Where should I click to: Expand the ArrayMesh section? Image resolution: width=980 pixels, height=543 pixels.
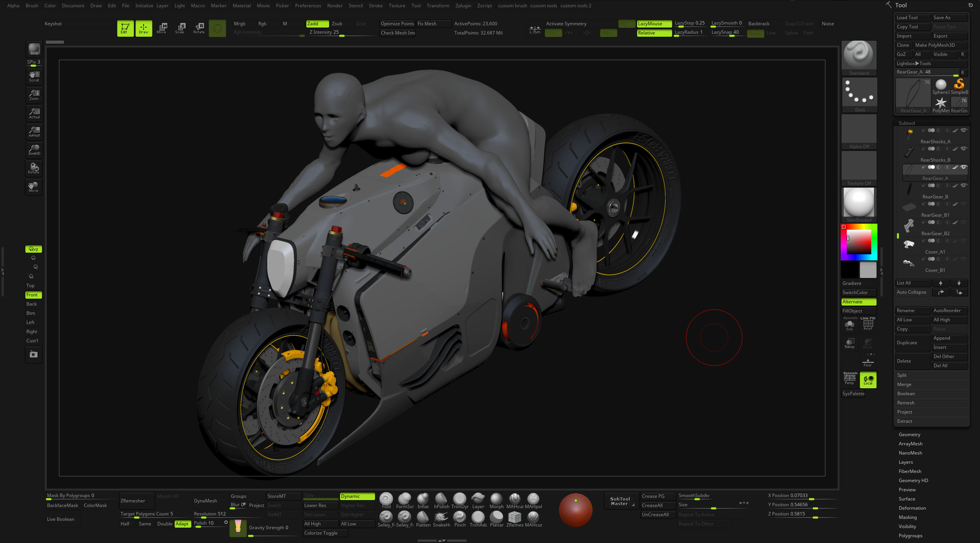tap(911, 444)
